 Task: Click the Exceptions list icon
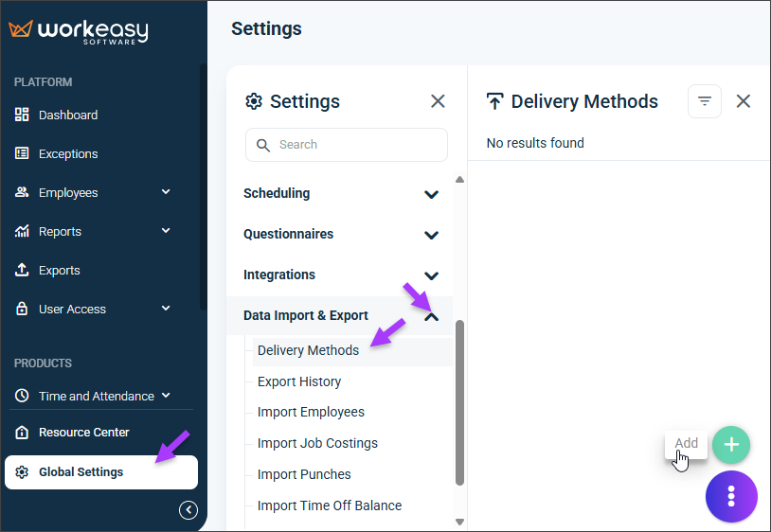coord(22,153)
